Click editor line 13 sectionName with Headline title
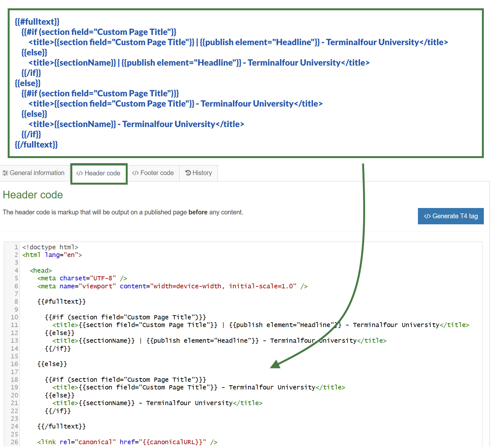Image resolution: width=496 pixels, height=448 pixels. tap(219, 340)
